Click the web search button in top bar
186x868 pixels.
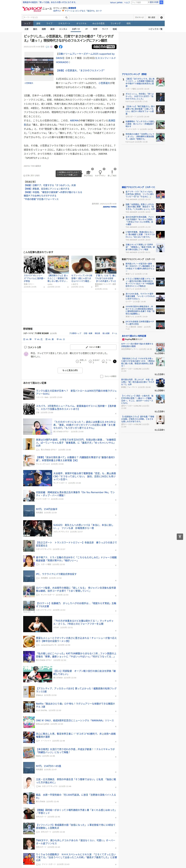(x=161, y=2)
